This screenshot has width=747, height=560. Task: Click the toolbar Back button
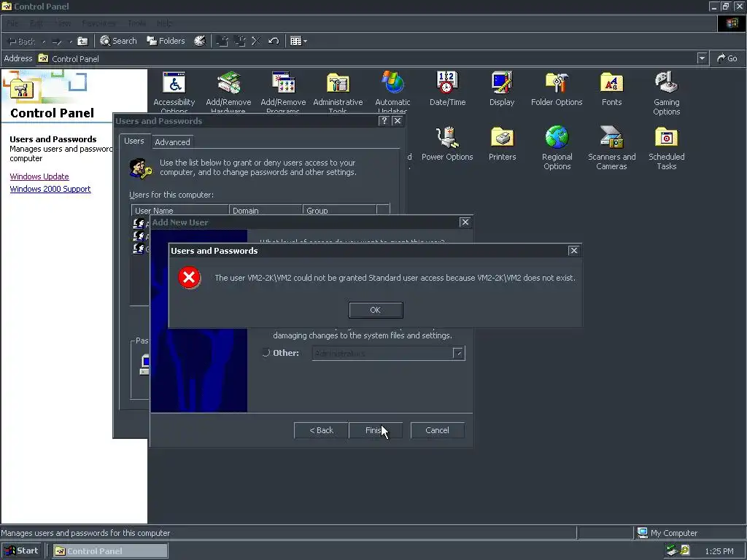22,42
